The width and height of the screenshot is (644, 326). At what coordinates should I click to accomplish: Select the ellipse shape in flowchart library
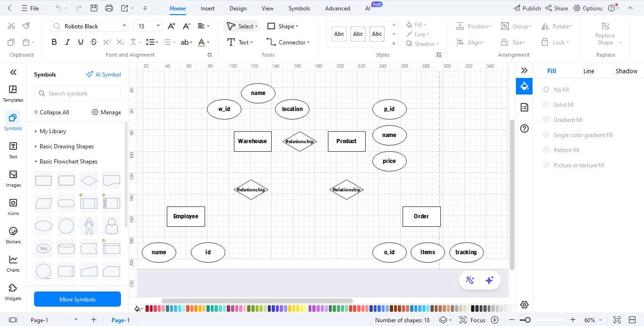(43, 226)
